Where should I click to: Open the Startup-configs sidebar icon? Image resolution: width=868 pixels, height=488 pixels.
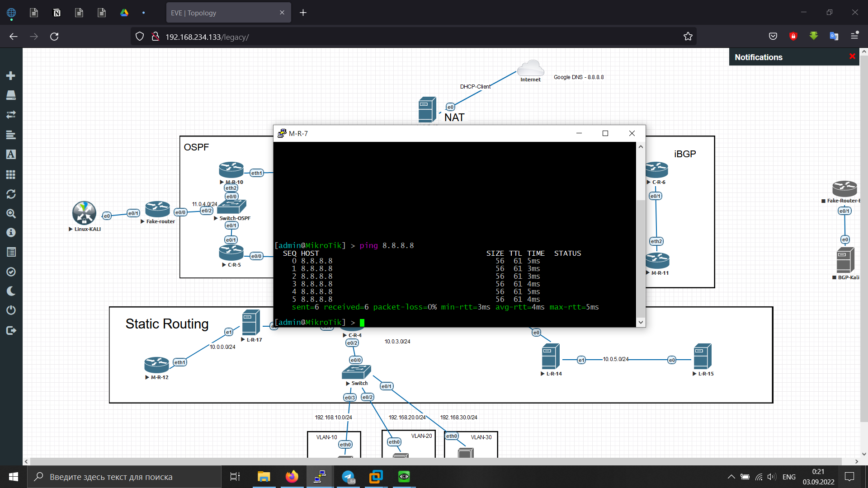click(11, 135)
